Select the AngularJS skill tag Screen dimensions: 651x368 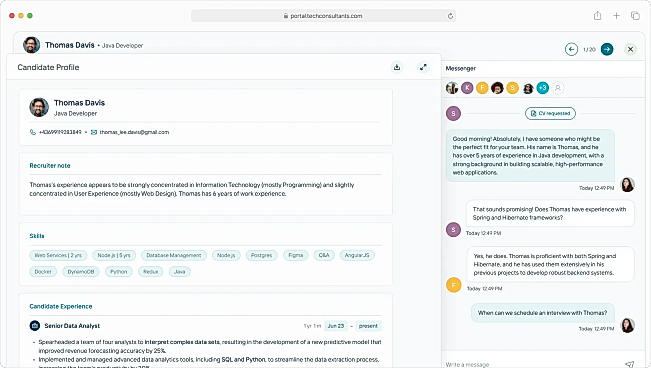tap(357, 255)
